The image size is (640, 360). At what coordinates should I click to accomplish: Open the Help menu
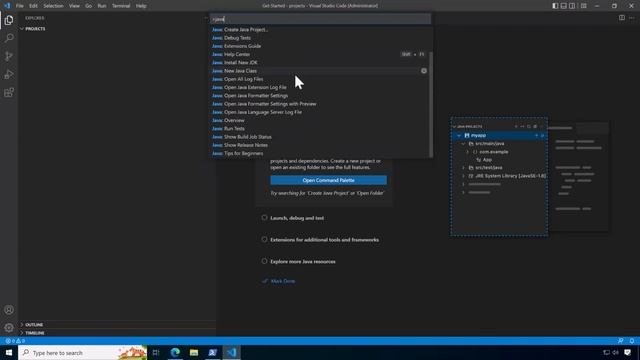141,6
